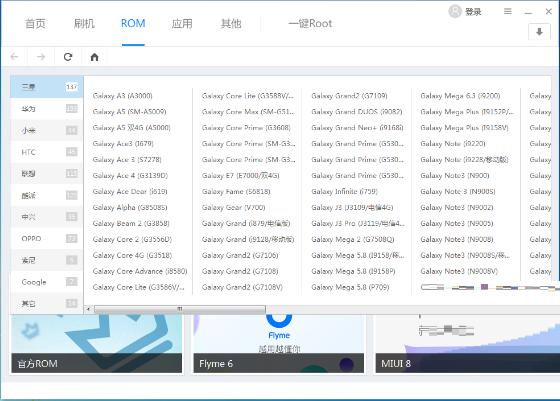Open Galaxy A3 (A3000) model

click(122, 96)
